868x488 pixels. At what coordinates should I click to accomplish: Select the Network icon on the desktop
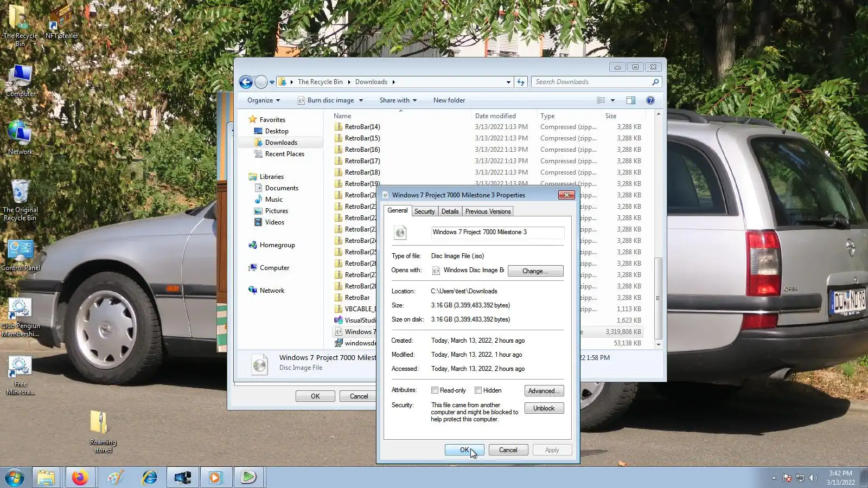[x=20, y=138]
